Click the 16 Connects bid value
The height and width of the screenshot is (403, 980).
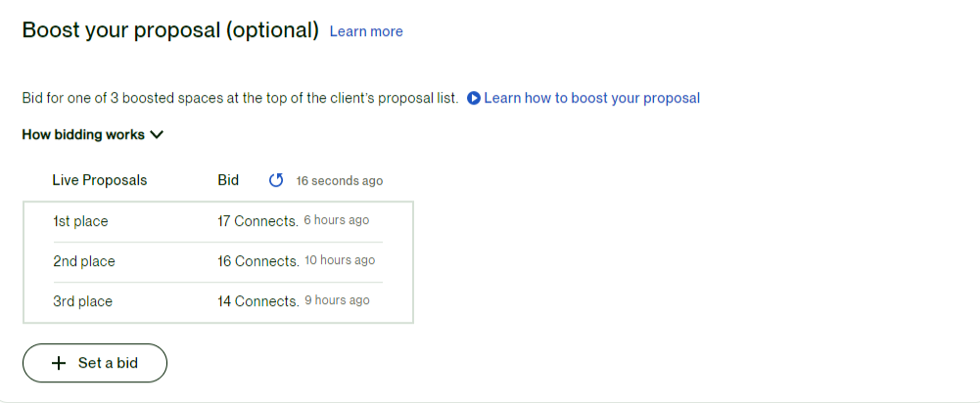[257, 261]
